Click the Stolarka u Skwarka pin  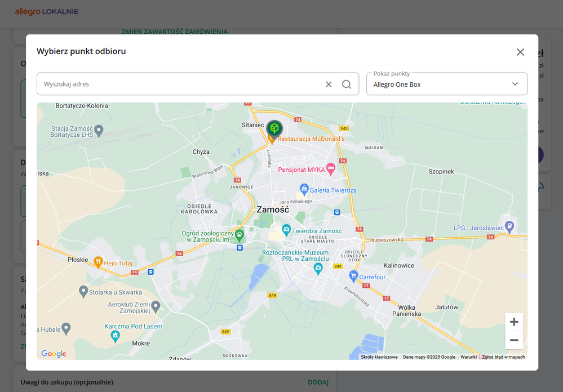click(83, 291)
